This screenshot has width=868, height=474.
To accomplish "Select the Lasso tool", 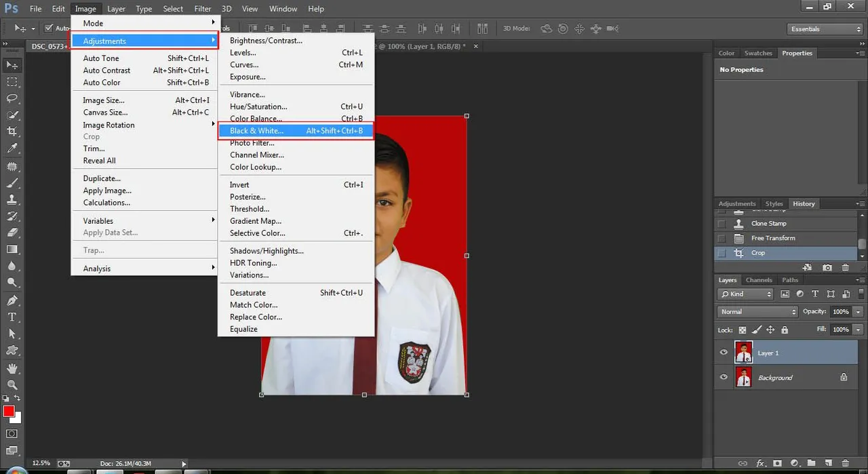I will click(12, 98).
